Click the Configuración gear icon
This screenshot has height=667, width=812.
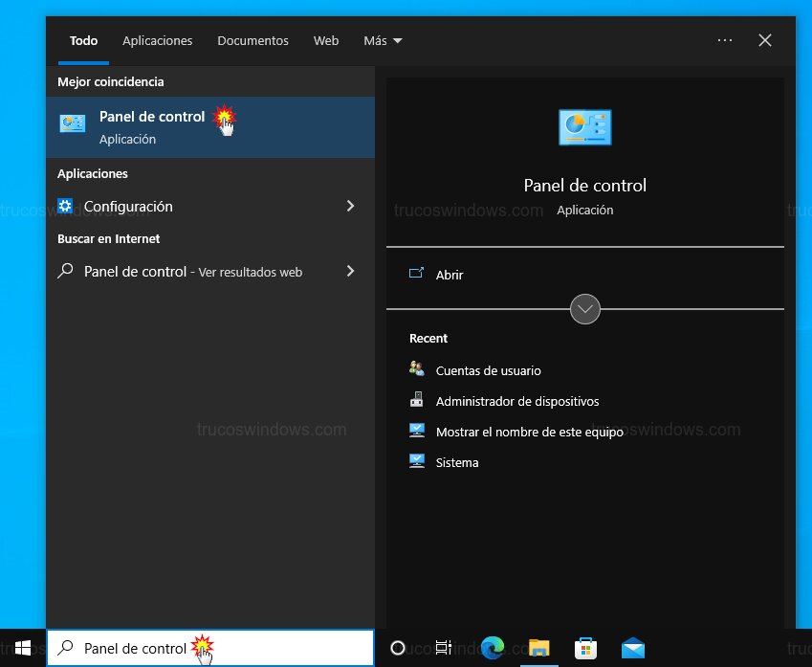pos(64,206)
